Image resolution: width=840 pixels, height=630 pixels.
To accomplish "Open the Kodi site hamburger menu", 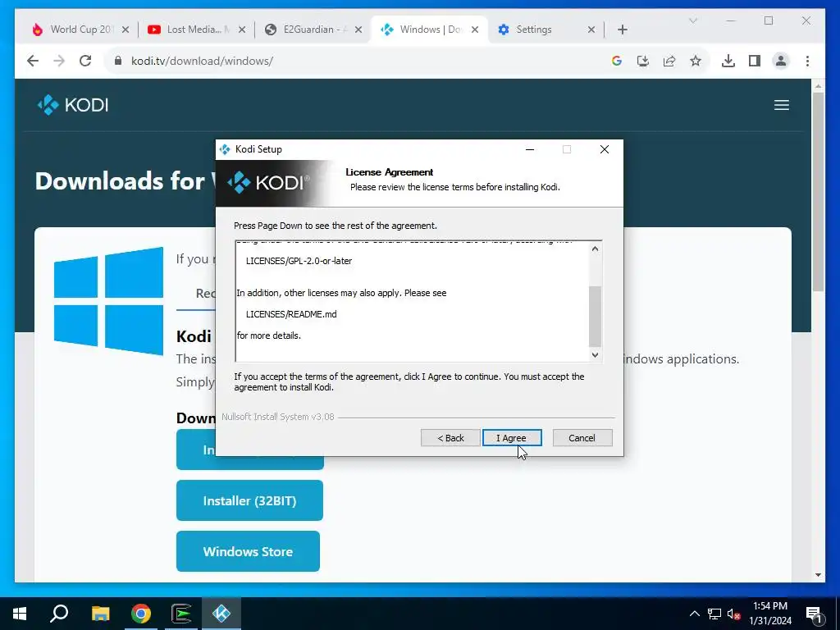I will point(782,105).
